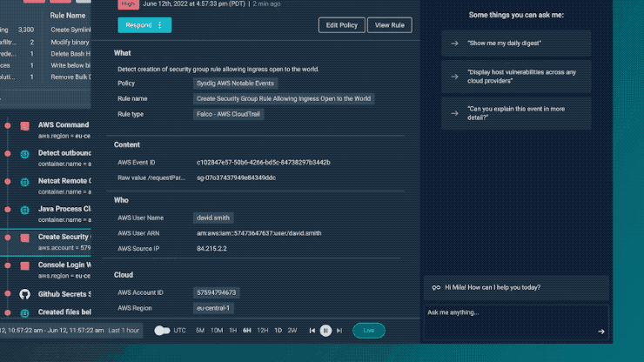644x362 pixels.
Task: Select the "Display host vulnerabilities" suggestion
Action: click(x=516, y=77)
